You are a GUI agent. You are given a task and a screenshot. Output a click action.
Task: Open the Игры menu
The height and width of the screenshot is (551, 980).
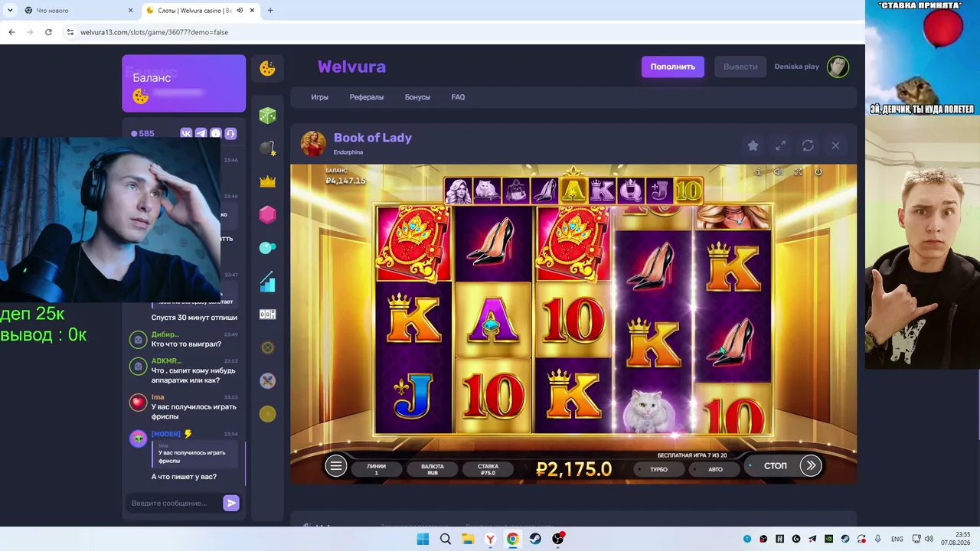[319, 97]
